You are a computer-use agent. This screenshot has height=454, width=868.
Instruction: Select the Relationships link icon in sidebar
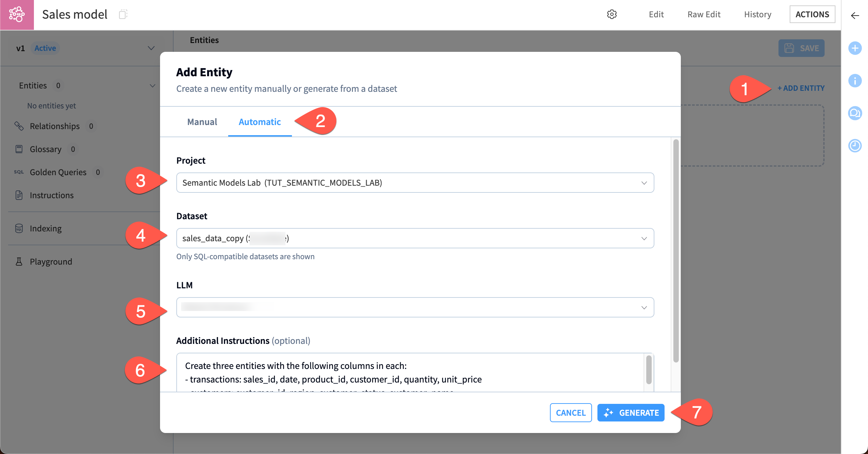19,126
